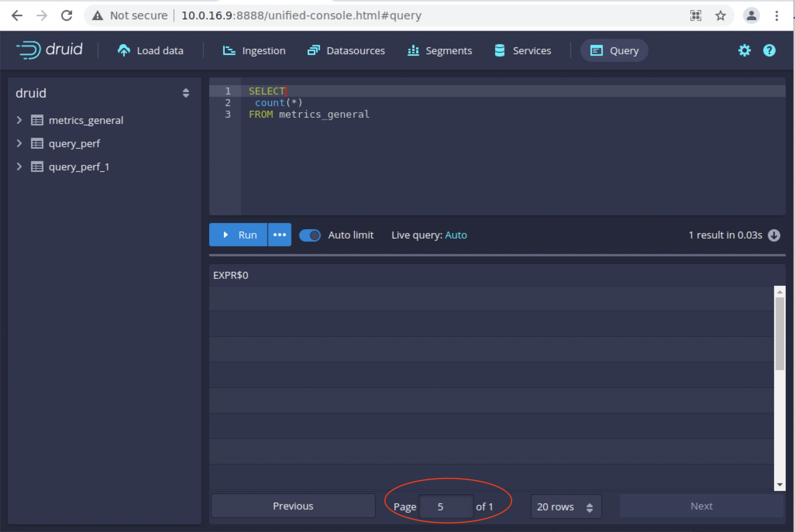Click the results table scrollbar thumb
This screenshot has height=532, width=795.
coord(780,334)
